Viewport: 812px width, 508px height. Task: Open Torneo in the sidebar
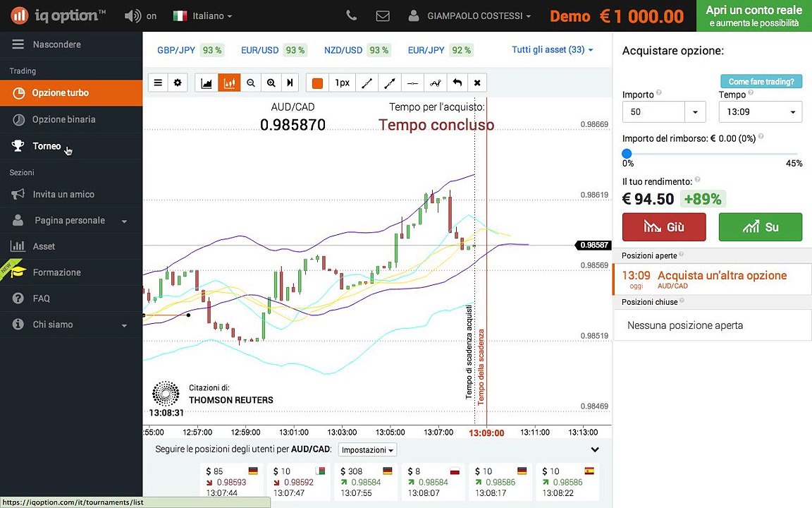(71, 146)
